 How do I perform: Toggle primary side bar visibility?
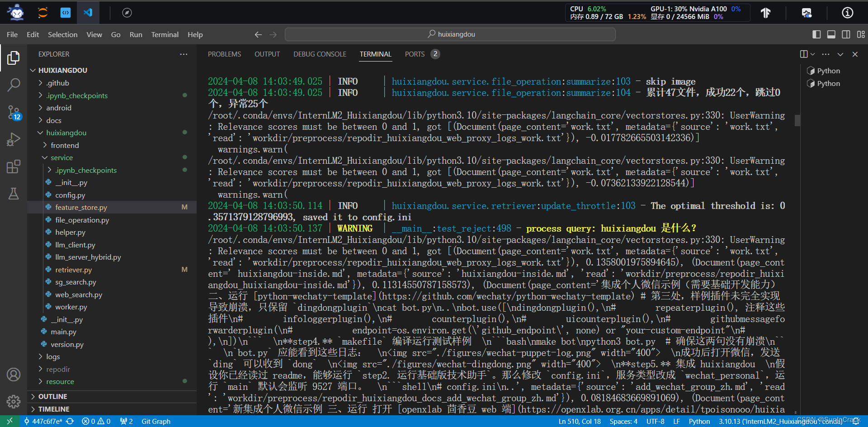point(816,34)
